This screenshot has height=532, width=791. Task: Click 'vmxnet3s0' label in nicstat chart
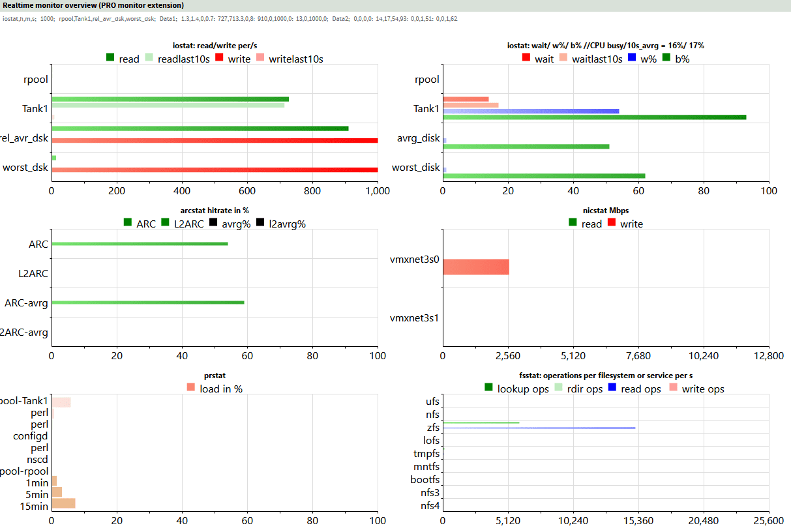pos(414,259)
